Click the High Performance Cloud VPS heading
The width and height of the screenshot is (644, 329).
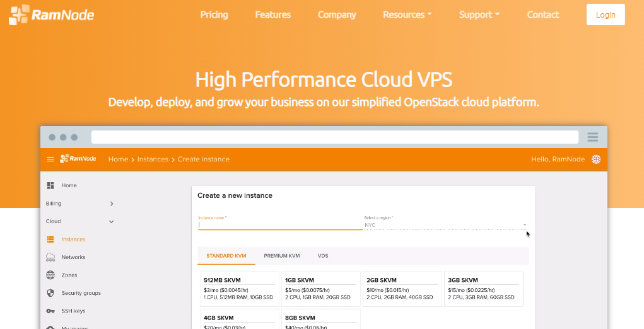(324, 79)
